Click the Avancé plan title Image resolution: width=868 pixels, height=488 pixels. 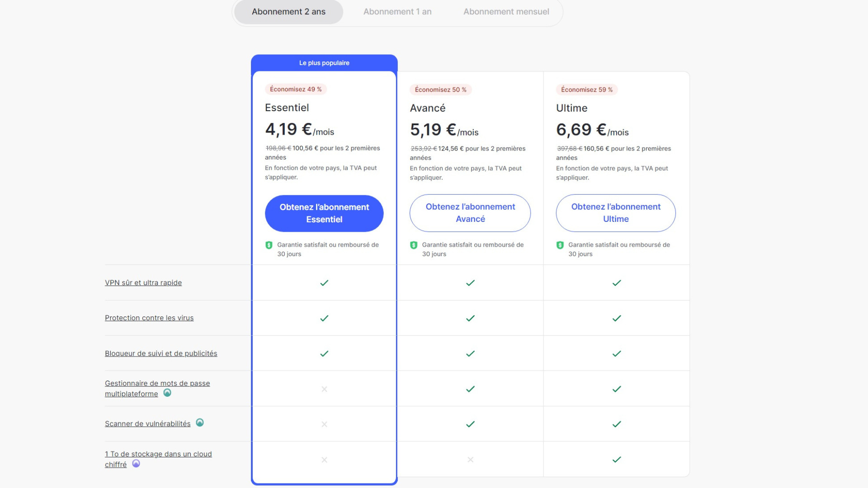point(428,108)
